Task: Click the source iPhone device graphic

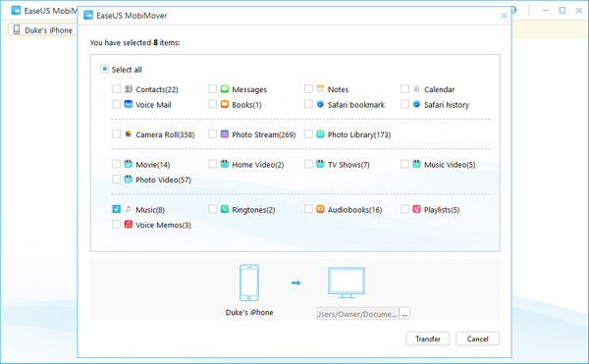Action: (x=249, y=283)
